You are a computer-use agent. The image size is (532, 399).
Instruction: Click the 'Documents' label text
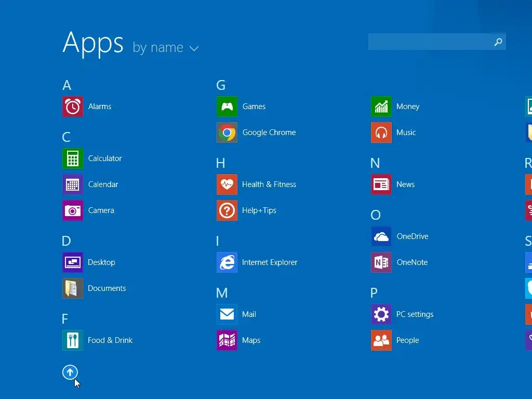pyautogui.click(x=107, y=288)
